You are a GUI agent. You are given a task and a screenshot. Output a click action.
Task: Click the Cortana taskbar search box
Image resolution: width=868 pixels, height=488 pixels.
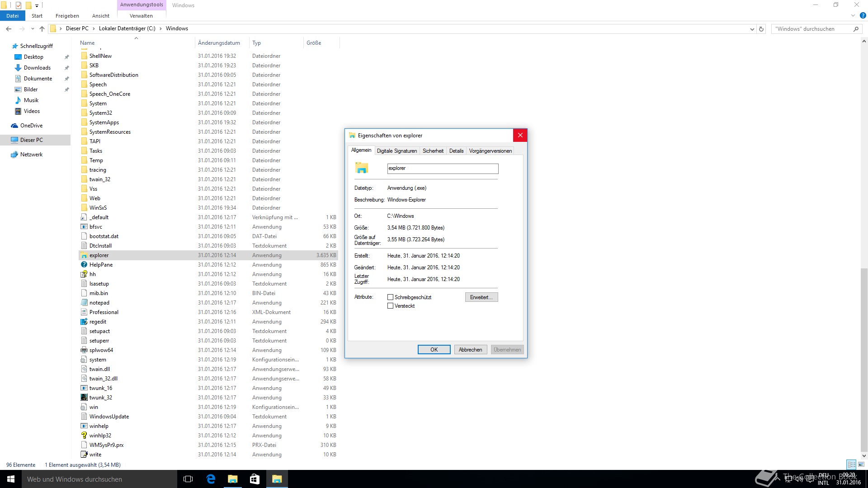(99, 479)
